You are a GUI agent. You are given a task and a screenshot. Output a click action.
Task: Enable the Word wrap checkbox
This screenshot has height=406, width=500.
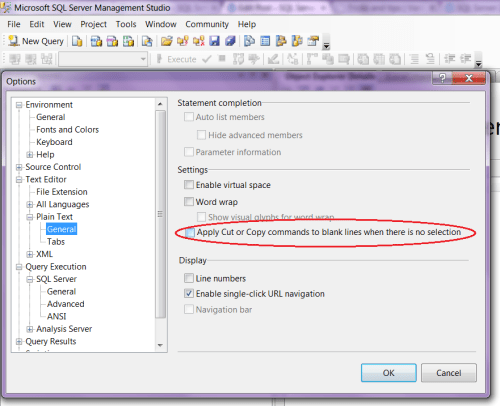(x=189, y=202)
